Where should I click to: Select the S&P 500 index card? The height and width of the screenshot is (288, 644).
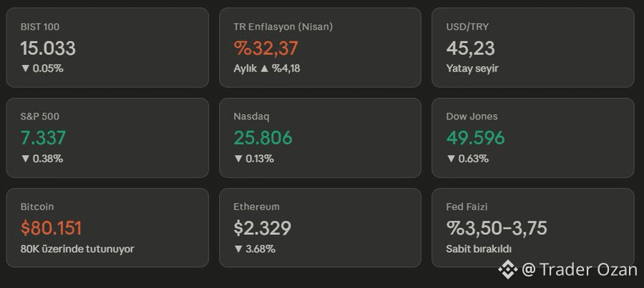[107, 138]
